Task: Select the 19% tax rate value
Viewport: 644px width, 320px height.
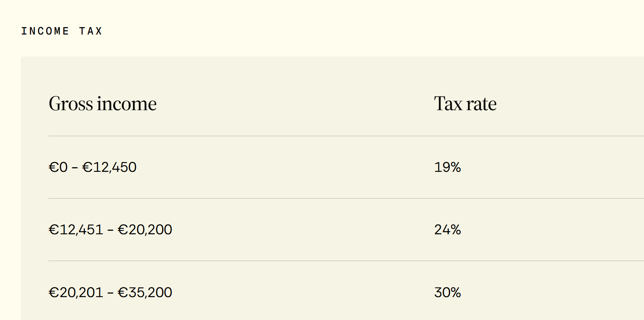Action: pyautogui.click(x=447, y=167)
